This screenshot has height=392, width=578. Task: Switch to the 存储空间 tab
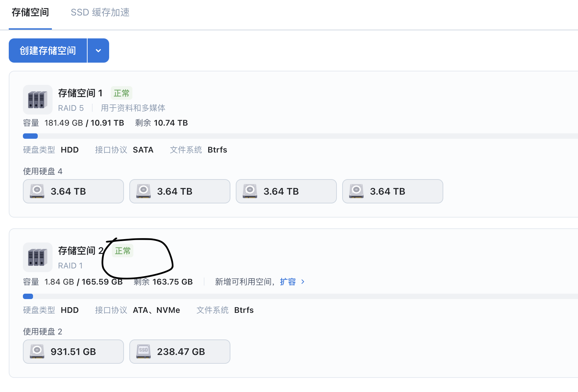pyautogui.click(x=30, y=13)
